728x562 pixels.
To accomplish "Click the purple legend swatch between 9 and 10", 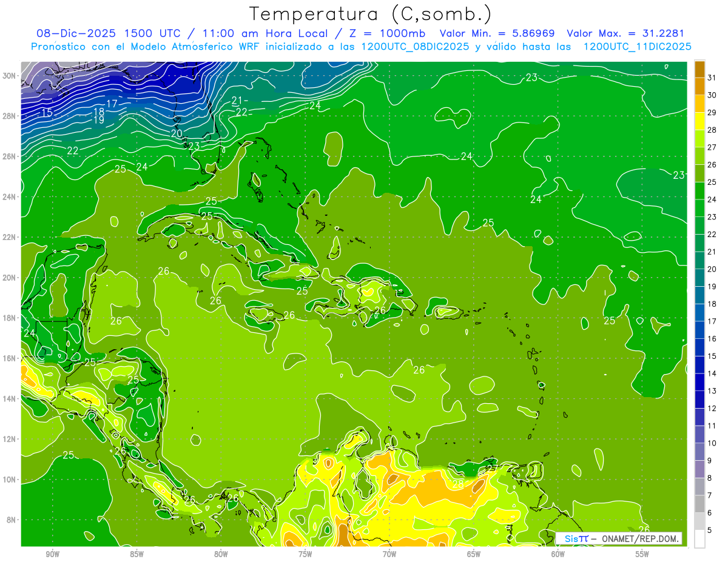I will pos(699,451).
